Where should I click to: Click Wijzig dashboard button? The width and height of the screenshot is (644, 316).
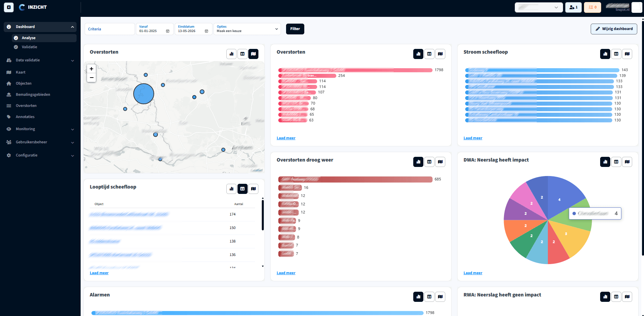tap(614, 29)
